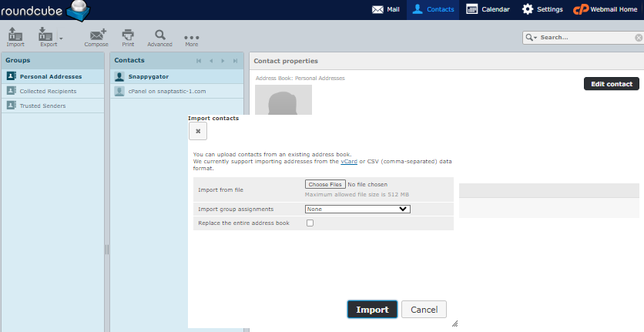Open the Export dropdown arrow
The width and height of the screenshot is (644, 332).
point(61,39)
